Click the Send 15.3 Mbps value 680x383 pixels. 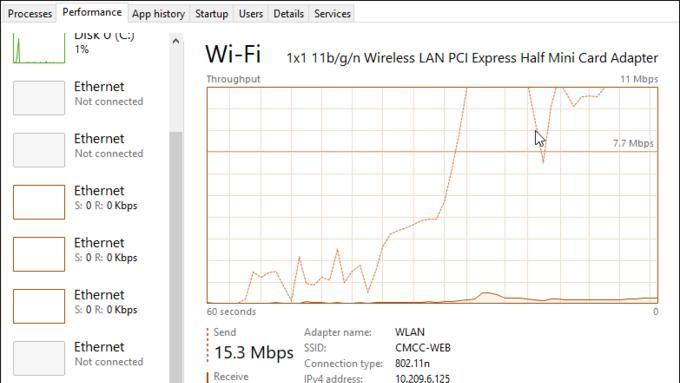[x=254, y=353]
